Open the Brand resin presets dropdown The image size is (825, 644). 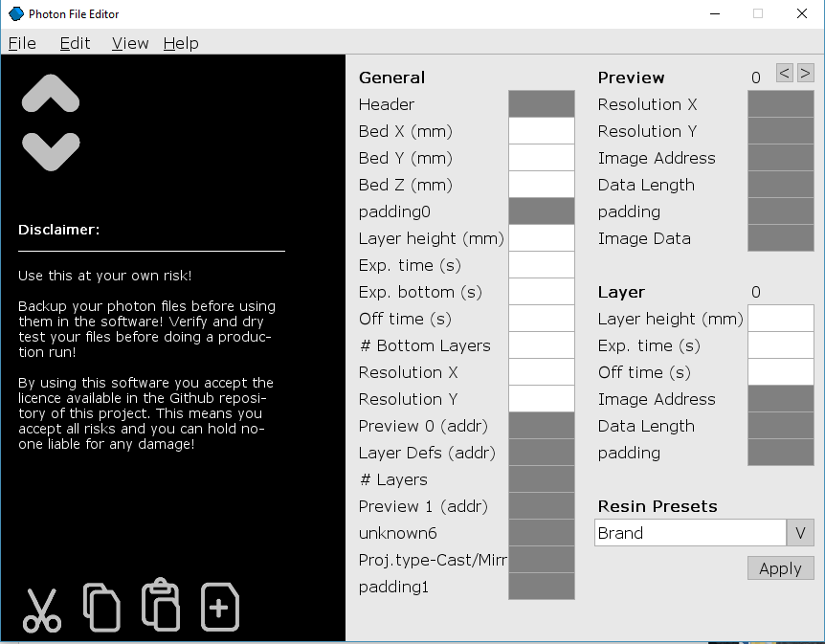point(800,533)
